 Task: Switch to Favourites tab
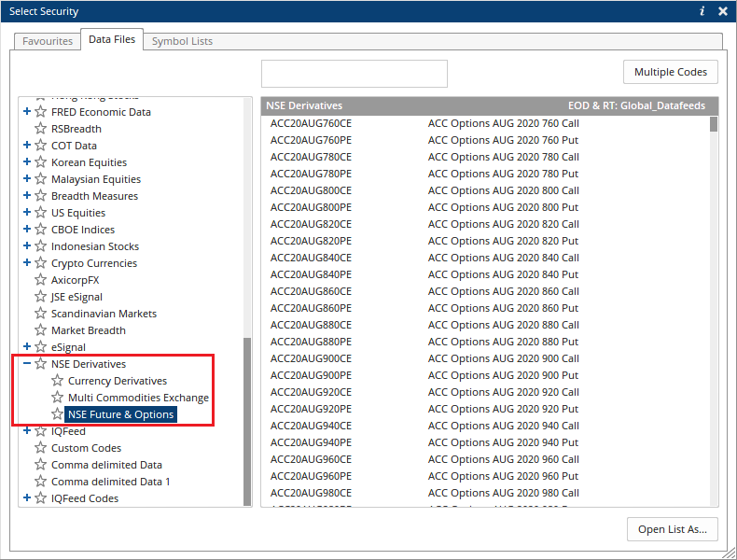tap(48, 41)
